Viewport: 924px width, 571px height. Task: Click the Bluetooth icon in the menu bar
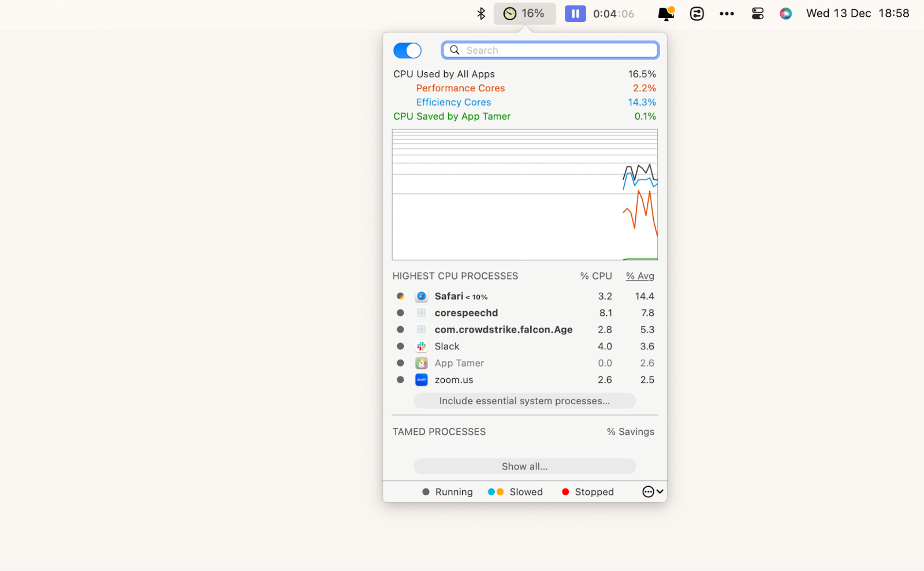pyautogui.click(x=481, y=13)
